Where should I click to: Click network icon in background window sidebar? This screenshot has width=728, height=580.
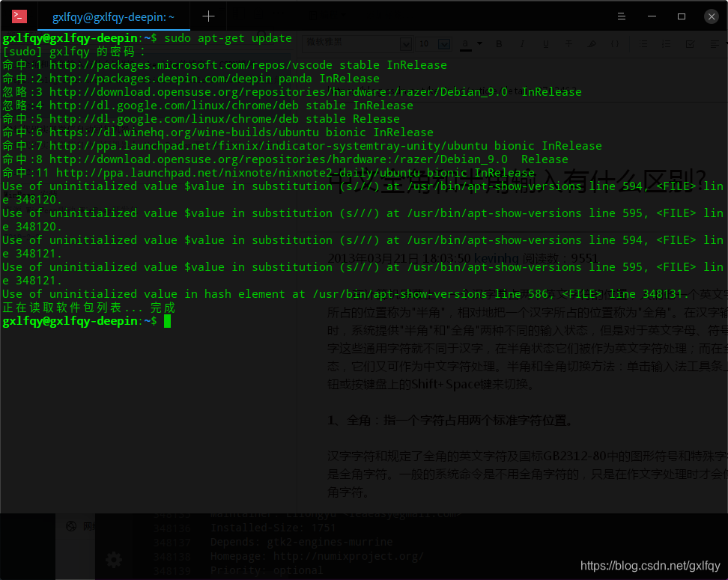pos(71,526)
